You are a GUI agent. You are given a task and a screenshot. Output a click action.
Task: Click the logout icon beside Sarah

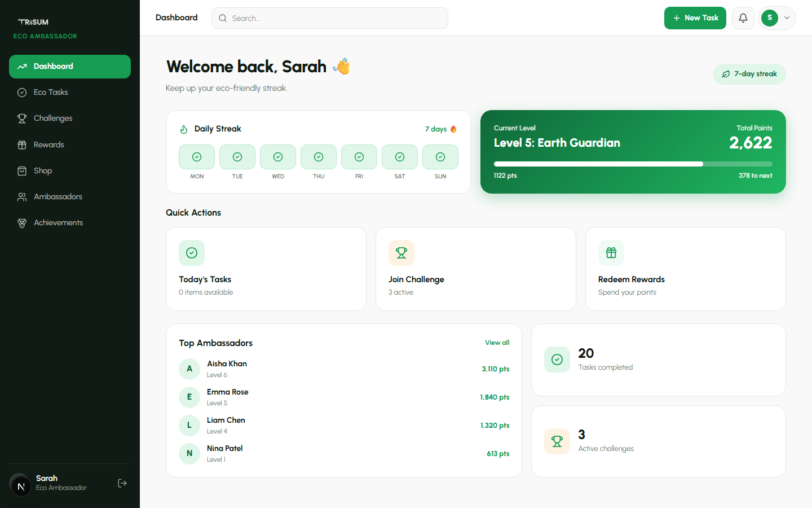pyautogui.click(x=122, y=483)
